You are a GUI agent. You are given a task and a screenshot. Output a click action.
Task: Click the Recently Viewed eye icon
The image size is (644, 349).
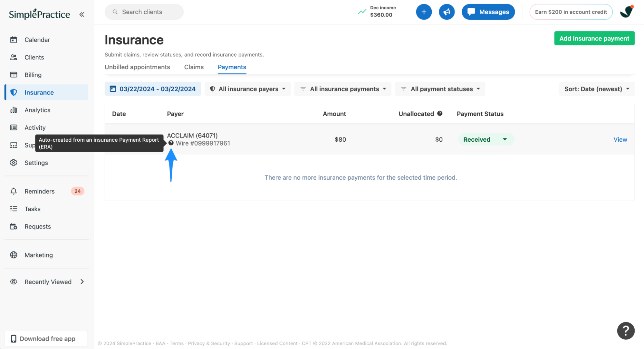tap(14, 282)
